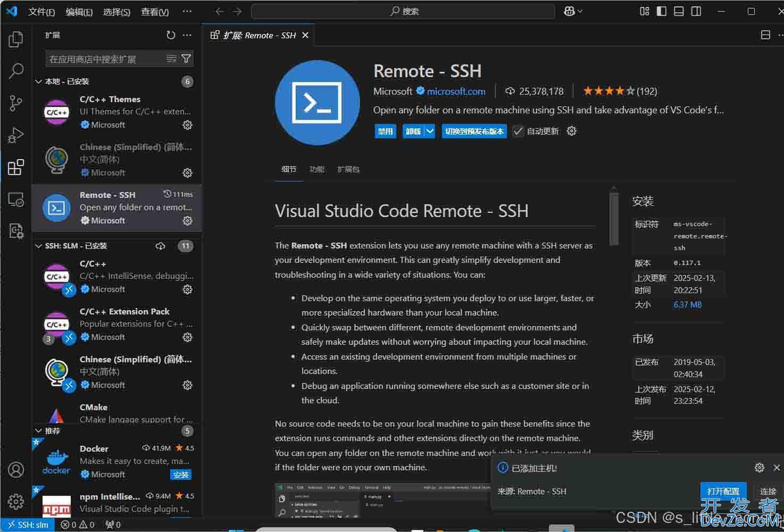Open the uninstall dropdown arrow
784x532 pixels.
(x=430, y=131)
